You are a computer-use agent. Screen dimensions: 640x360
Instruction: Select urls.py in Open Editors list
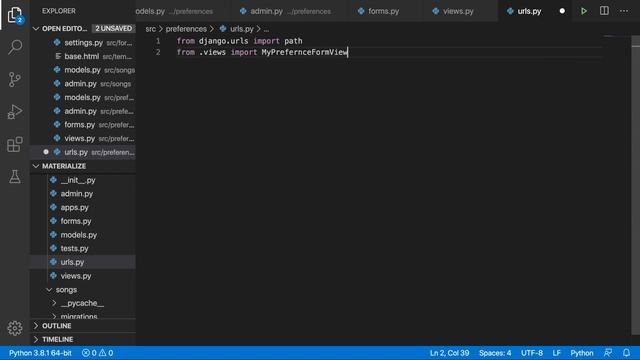(x=83, y=152)
